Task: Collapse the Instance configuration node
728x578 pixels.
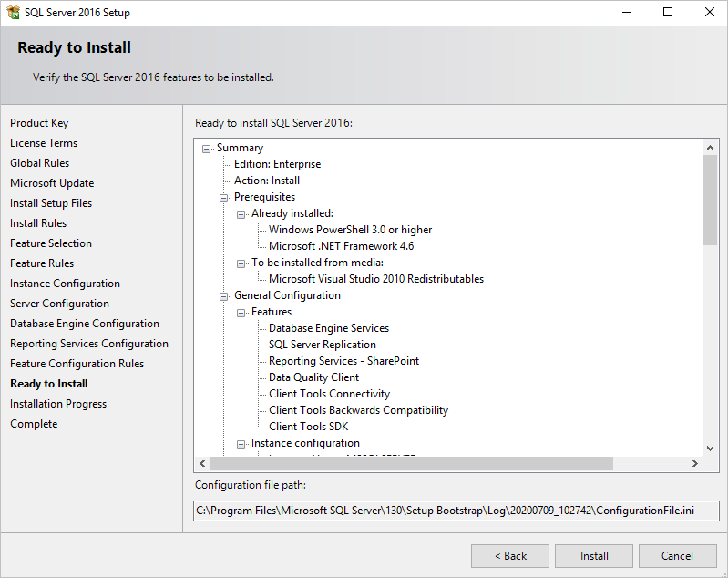Action: [241, 445]
